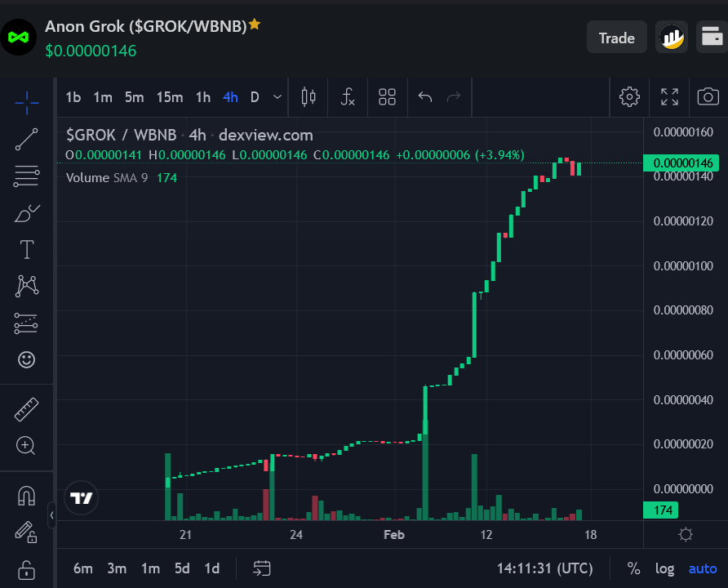Screen dimensions: 728x588
Task: Toggle percentage scale
Action: [x=633, y=568]
